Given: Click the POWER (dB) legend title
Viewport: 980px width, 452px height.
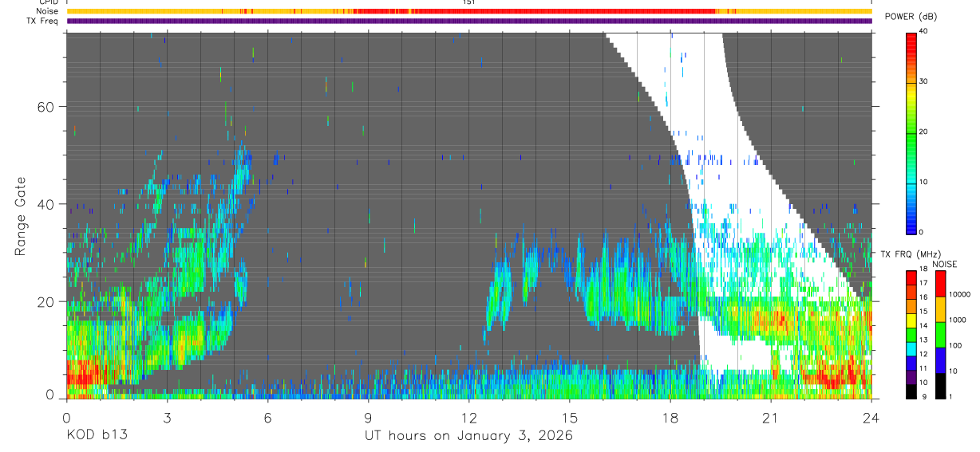Looking at the screenshot, I should 911,17.
